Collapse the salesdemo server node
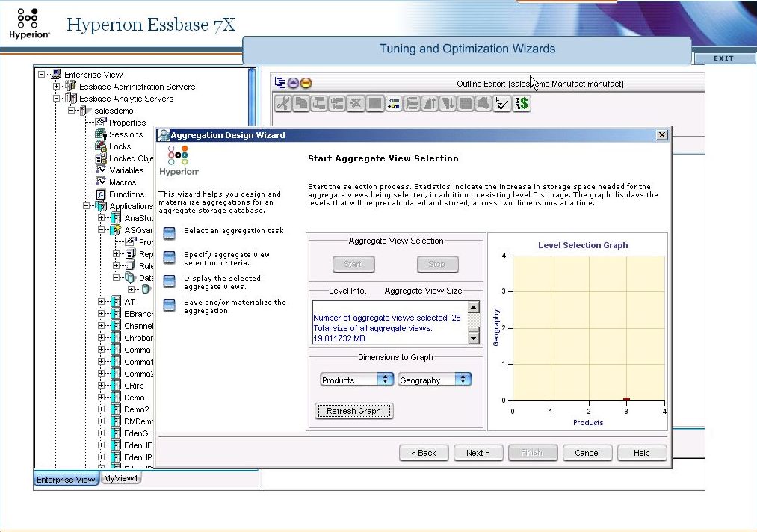 click(x=72, y=110)
